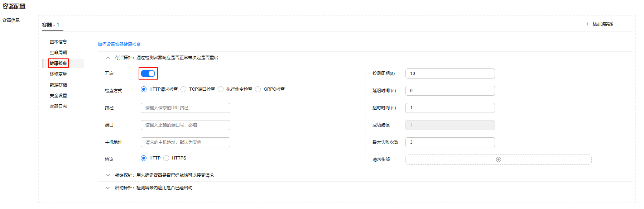The image size is (644, 209).
Task: Click the 协议 label
Action: point(109,160)
